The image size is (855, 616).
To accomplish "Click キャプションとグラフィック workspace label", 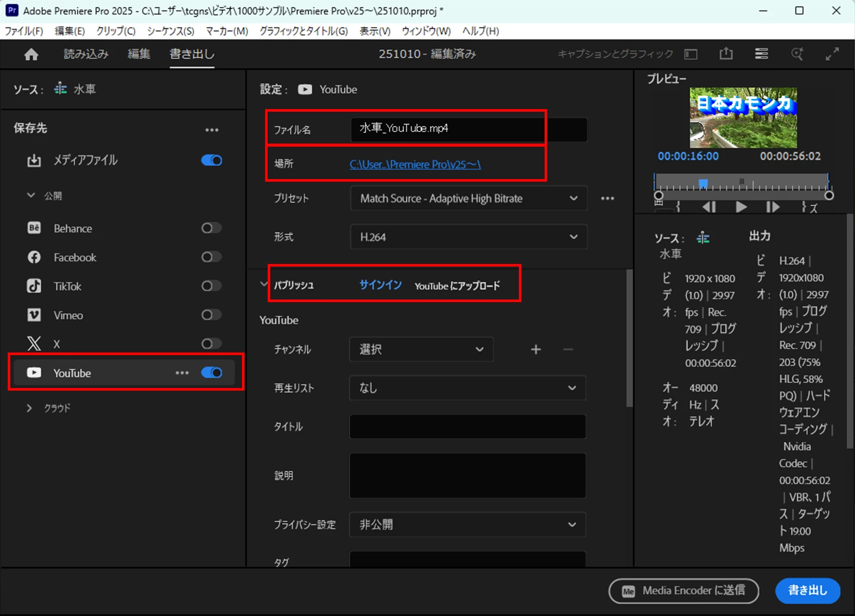I will [x=616, y=54].
